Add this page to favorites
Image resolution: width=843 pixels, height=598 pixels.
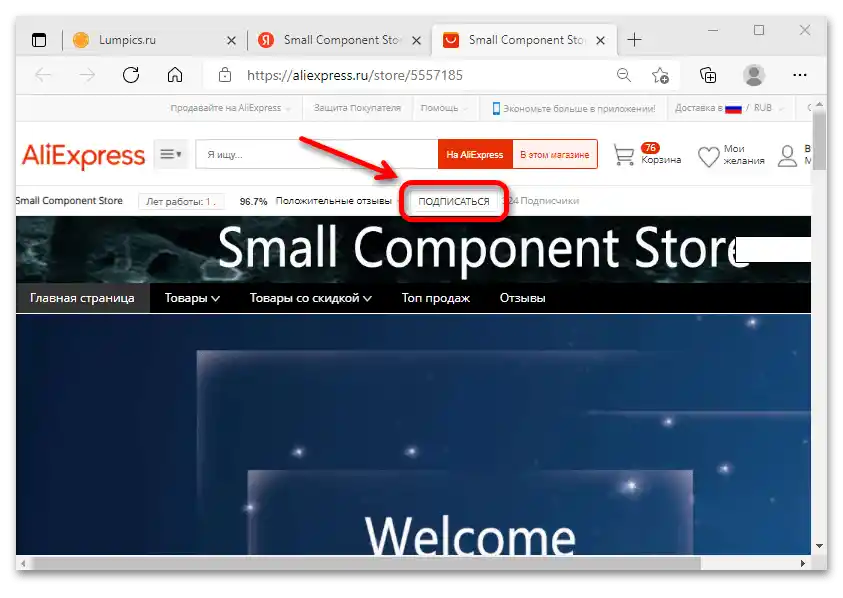click(x=660, y=75)
